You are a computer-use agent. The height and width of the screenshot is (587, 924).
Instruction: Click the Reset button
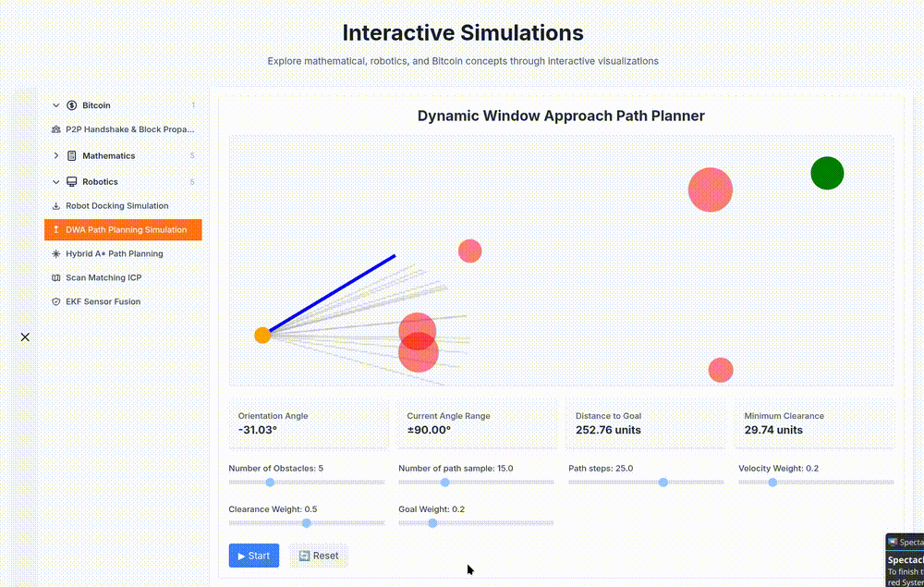[319, 556]
